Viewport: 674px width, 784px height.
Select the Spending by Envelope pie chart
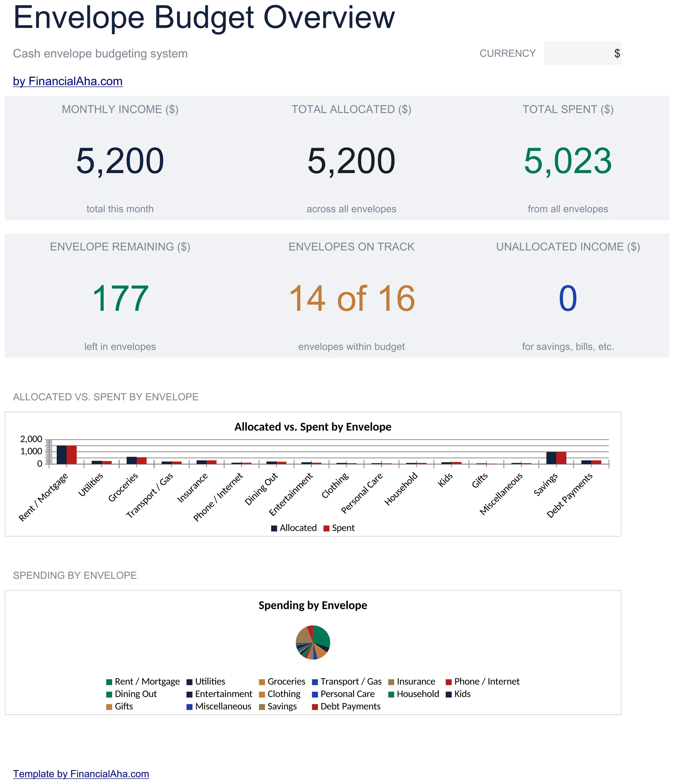pos(313,642)
